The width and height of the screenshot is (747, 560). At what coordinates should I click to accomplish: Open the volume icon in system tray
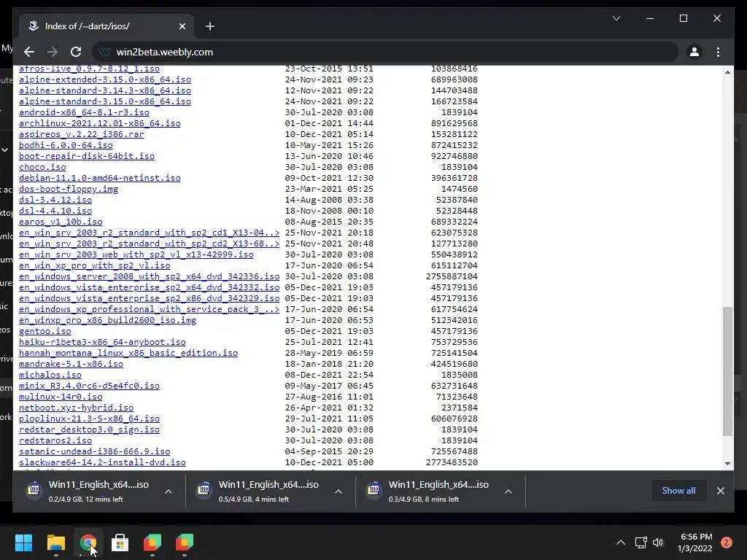(658, 542)
